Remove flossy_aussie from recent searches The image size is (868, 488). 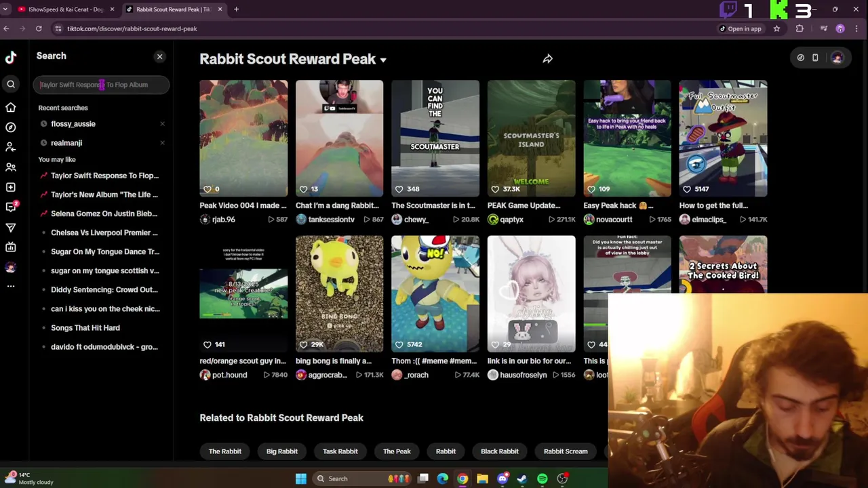[x=162, y=124]
